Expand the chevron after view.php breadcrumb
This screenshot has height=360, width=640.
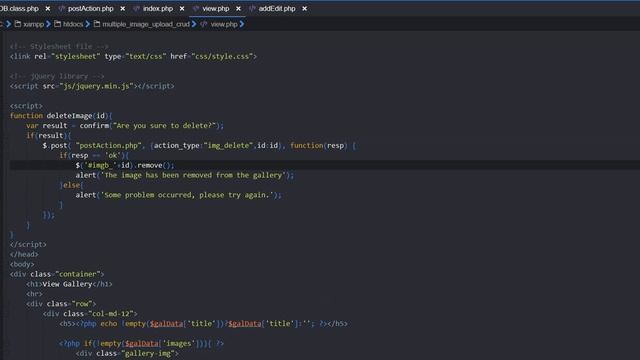(242, 24)
